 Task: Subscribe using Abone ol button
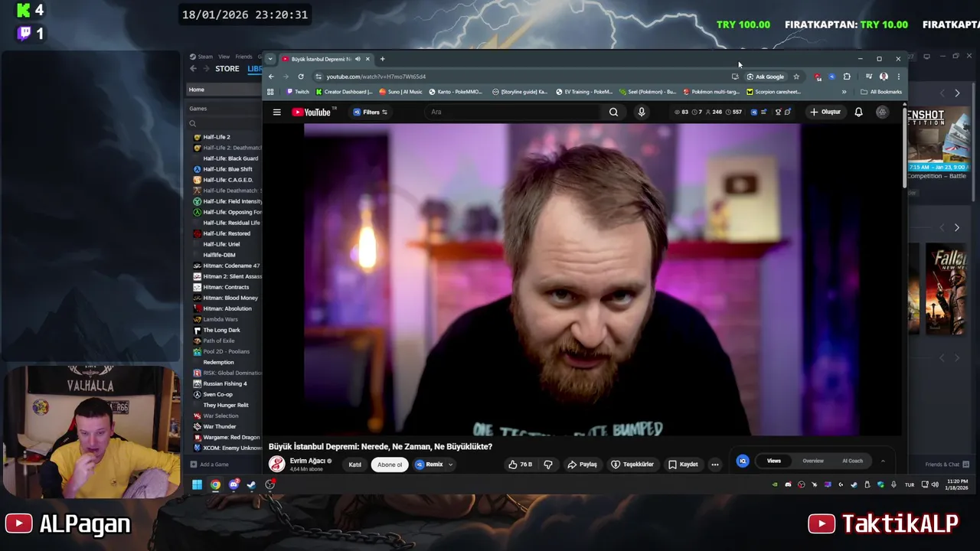click(x=389, y=465)
